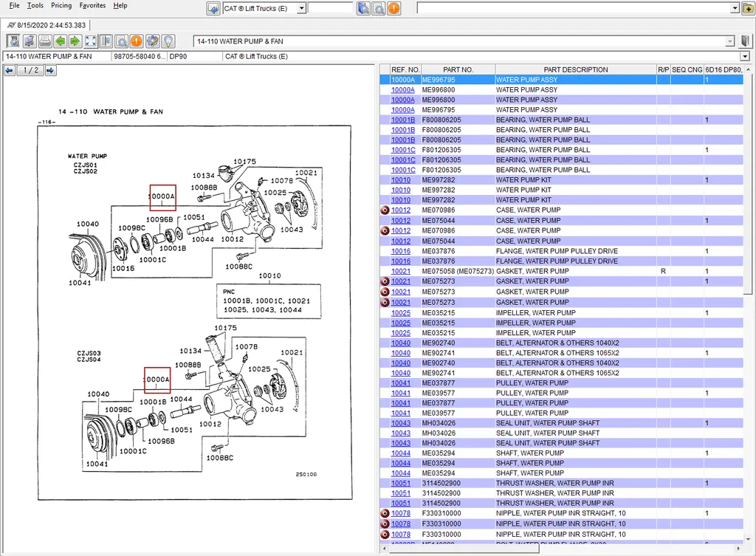
Task: Select the ME997282 WATER PUMP KIT row with quantity 1
Action: point(561,180)
